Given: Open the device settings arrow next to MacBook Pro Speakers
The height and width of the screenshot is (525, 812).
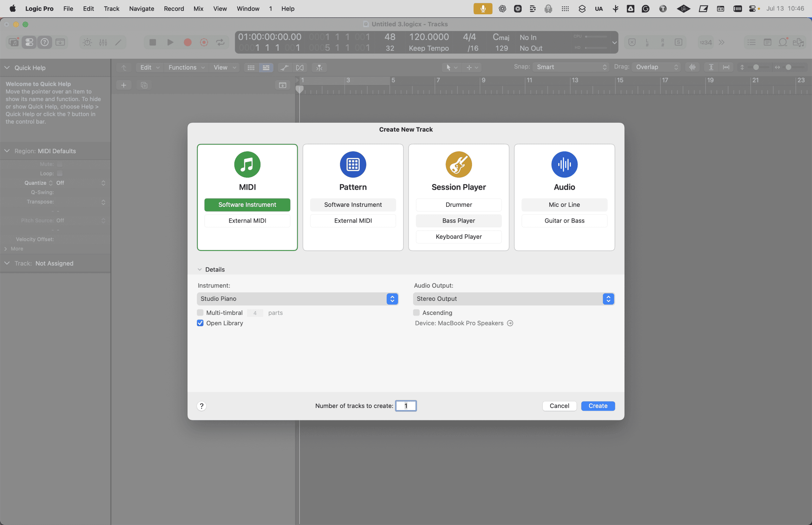Looking at the screenshot, I should point(510,323).
